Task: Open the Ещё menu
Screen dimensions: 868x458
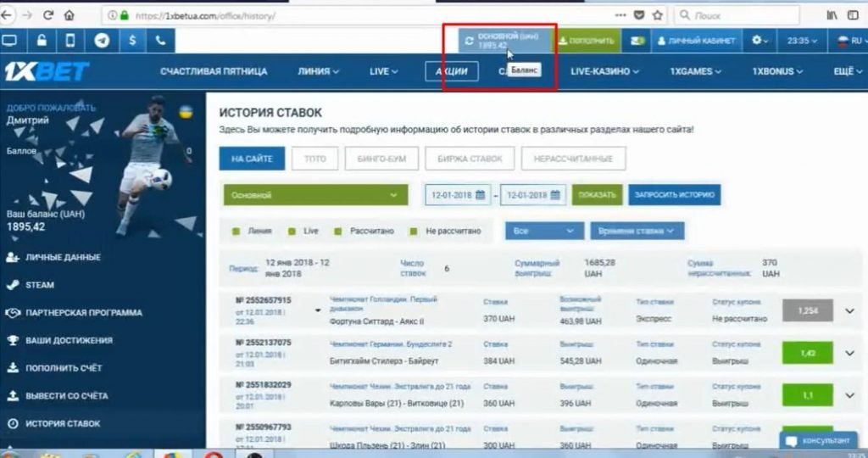Action: pos(848,71)
